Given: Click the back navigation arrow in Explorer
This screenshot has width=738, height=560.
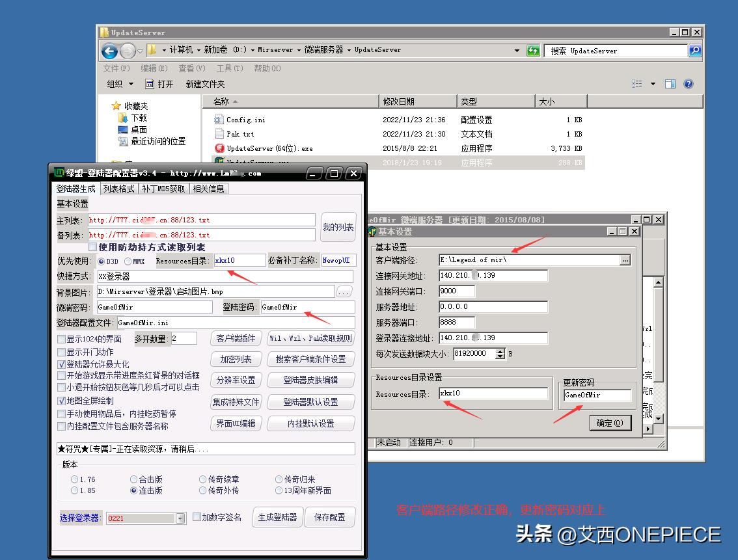Looking at the screenshot, I should click(109, 50).
